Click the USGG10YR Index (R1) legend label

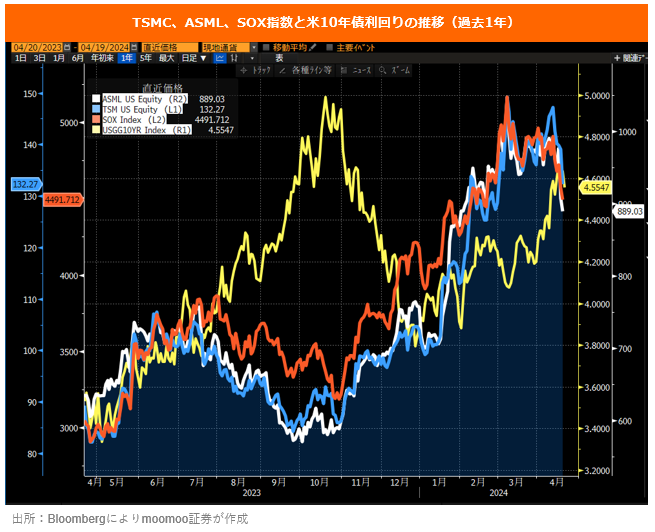[147, 130]
